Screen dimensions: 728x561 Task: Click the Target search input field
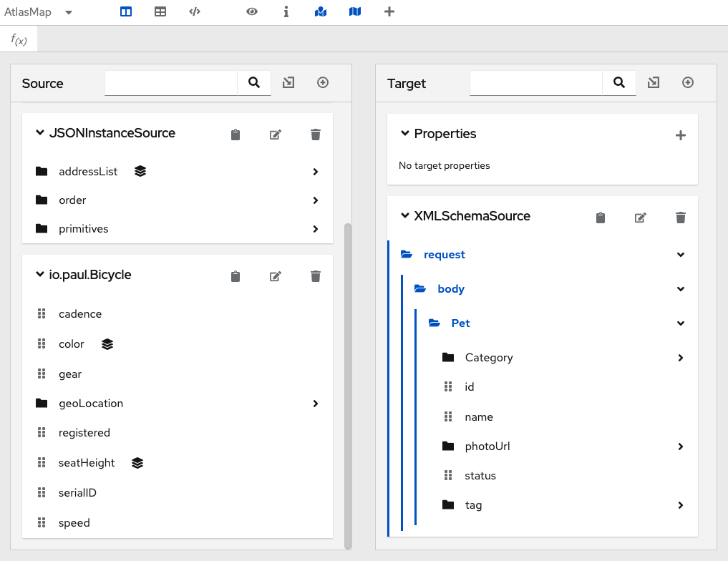click(x=535, y=83)
